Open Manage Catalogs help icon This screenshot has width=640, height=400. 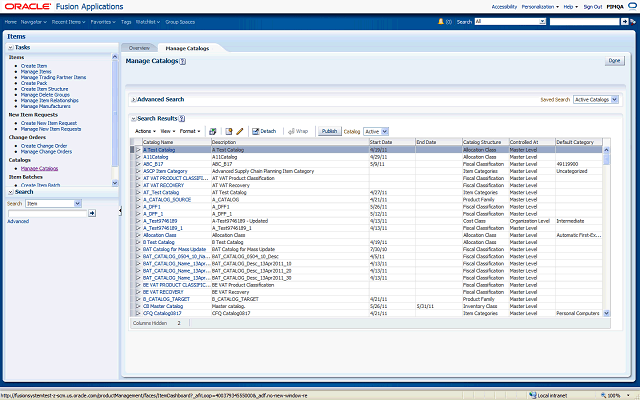click(183, 61)
